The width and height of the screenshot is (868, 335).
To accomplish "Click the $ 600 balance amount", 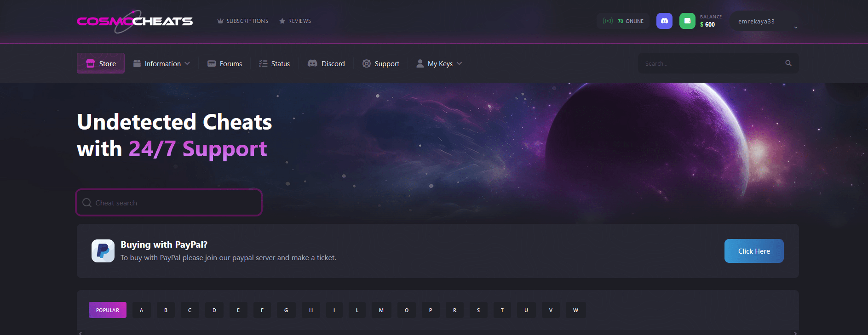I will pyautogui.click(x=707, y=25).
